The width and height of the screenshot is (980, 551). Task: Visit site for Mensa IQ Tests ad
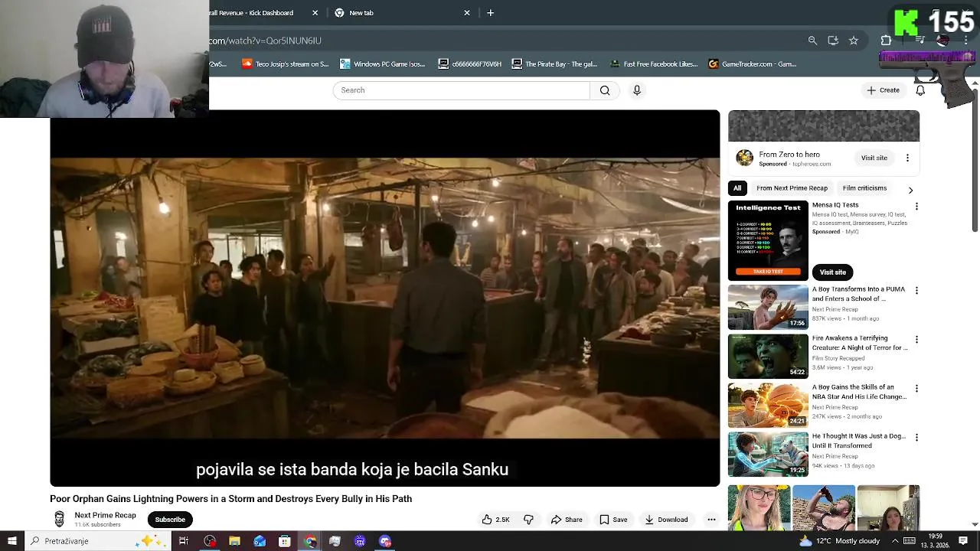coord(832,272)
